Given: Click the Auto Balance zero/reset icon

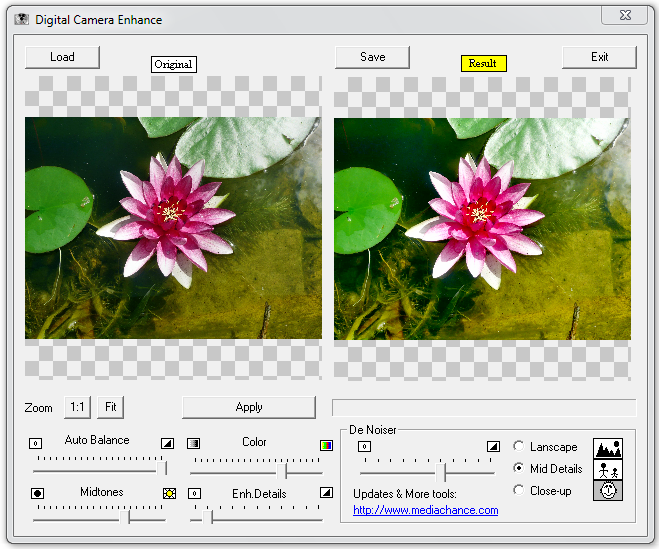Looking at the screenshot, I should [35, 443].
